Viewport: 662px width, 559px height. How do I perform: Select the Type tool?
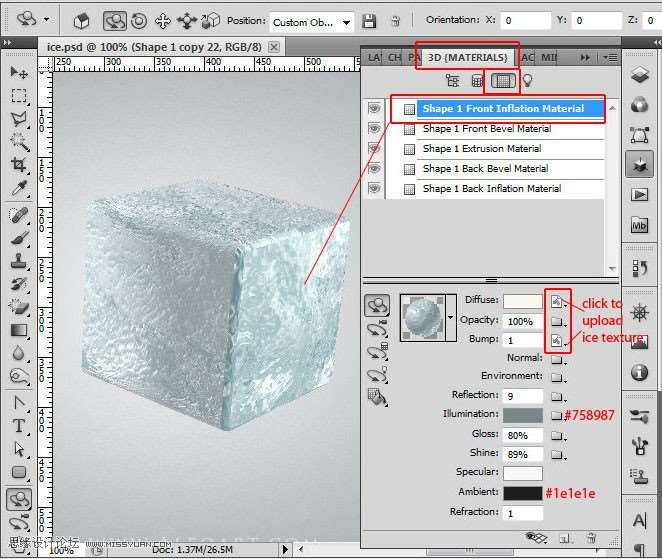point(18,426)
